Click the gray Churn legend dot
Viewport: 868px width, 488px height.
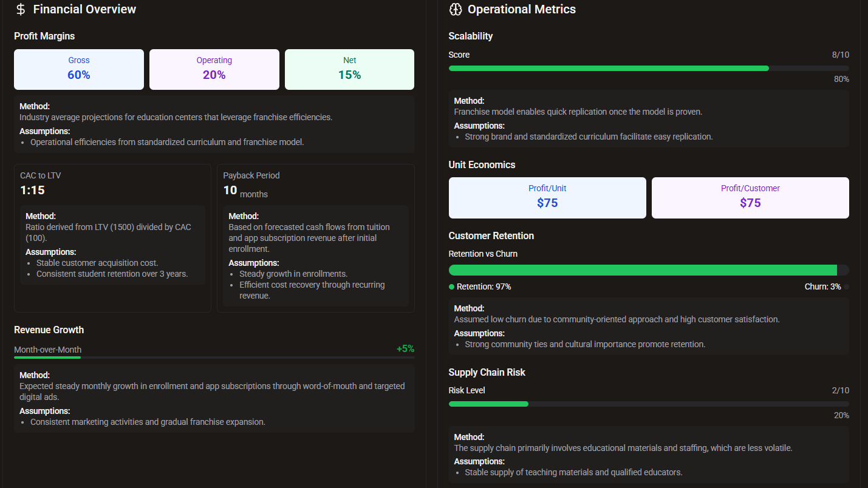click(847, 286)
